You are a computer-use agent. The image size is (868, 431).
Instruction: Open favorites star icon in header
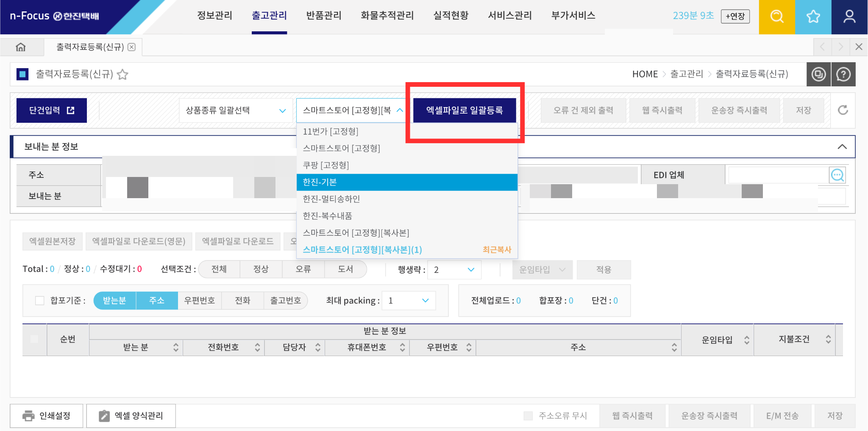click(813, 17)
